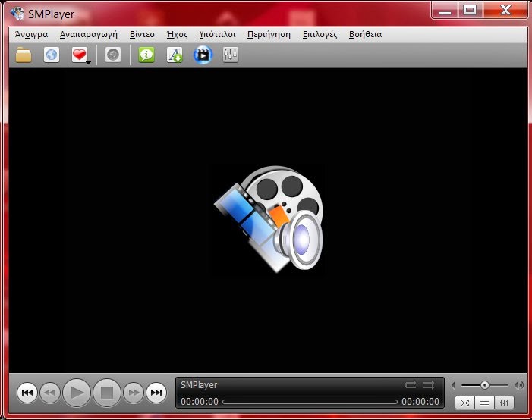The width and height of the screenshot is (532, 420).
Task: Open the Ήχος menu
Action: coord(177,34)
